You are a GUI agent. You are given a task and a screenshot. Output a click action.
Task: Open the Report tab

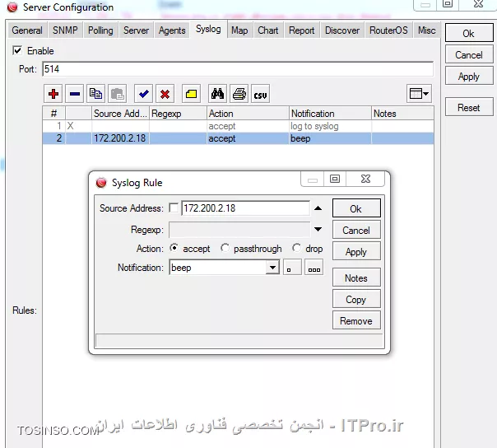coord(301,30)
